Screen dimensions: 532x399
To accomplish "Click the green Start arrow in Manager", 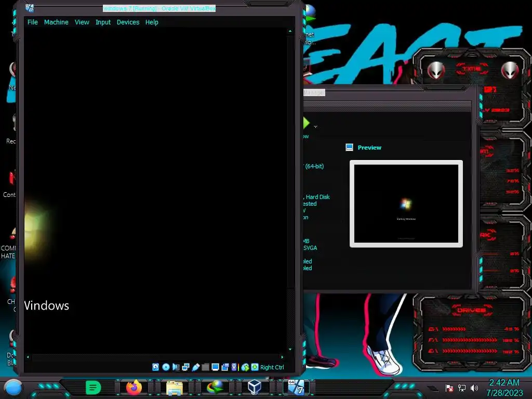I will 306,123.
